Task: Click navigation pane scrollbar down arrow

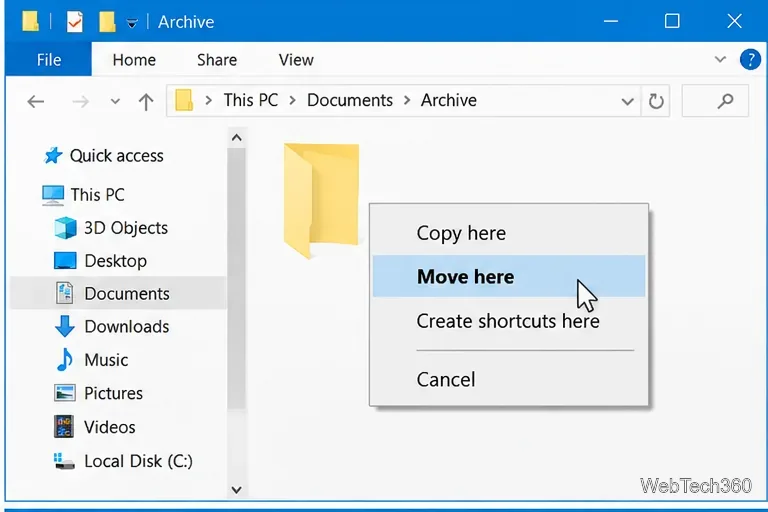Action: [237, 489]
